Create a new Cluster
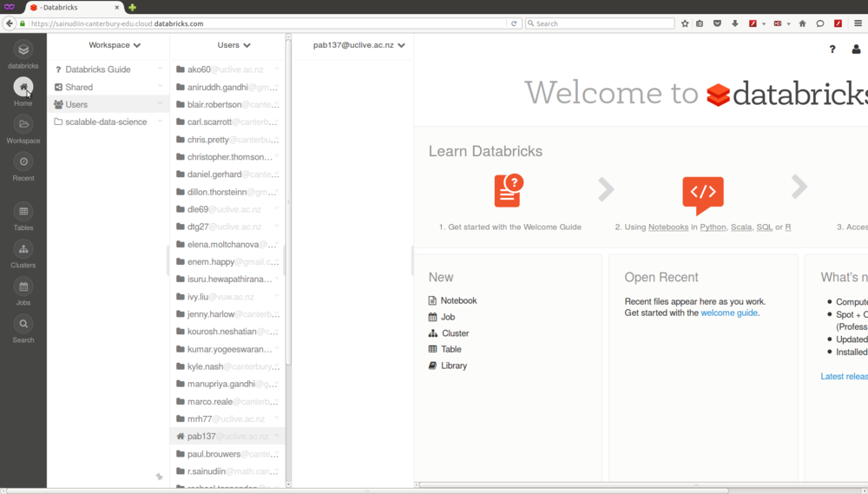Viewport: 868px width, 494px height. click(449, 333)
